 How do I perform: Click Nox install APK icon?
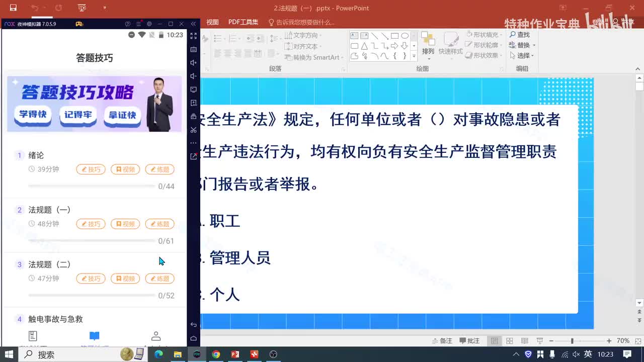[x=194, y=103]
